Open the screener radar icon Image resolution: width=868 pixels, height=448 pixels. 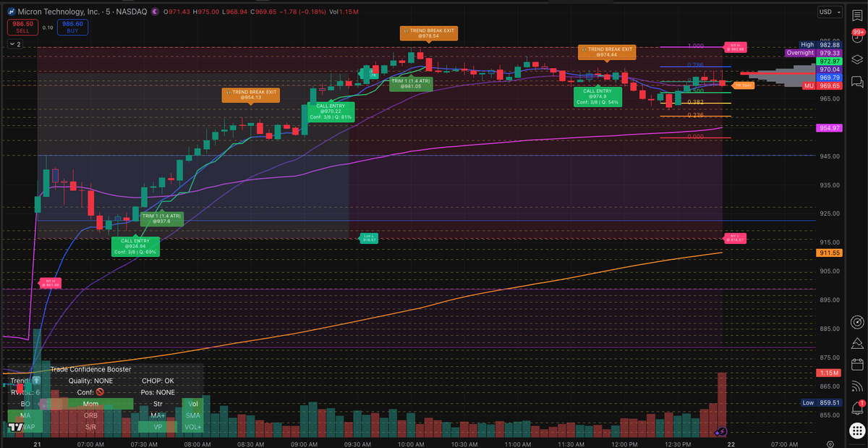click(857, 321)
